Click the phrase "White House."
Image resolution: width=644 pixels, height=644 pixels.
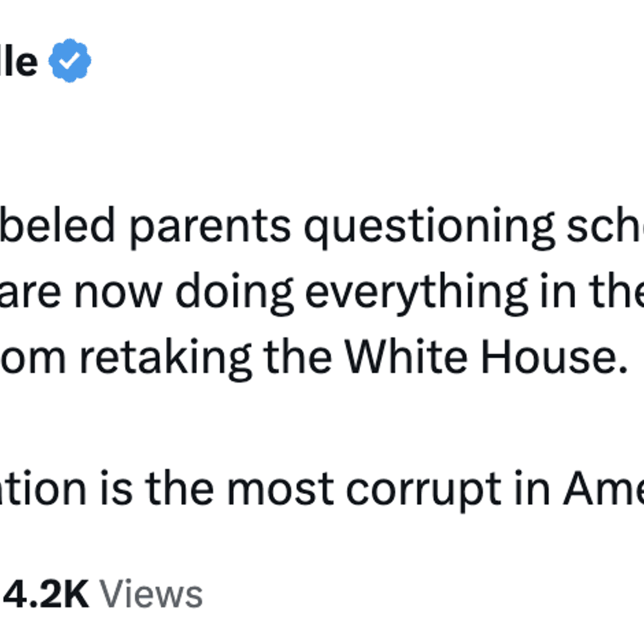click(486, 357)
